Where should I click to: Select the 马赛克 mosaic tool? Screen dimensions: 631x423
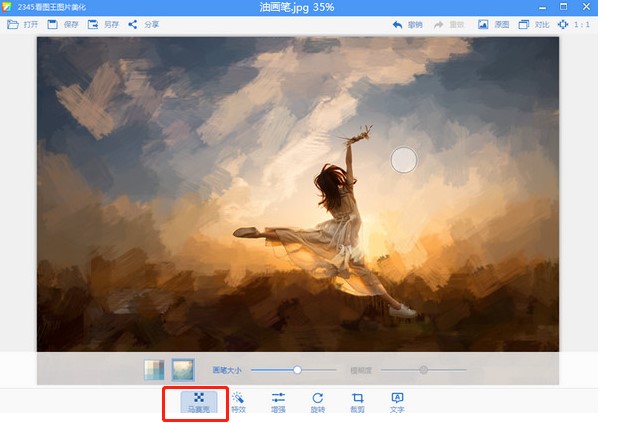(x=198, y=402)
